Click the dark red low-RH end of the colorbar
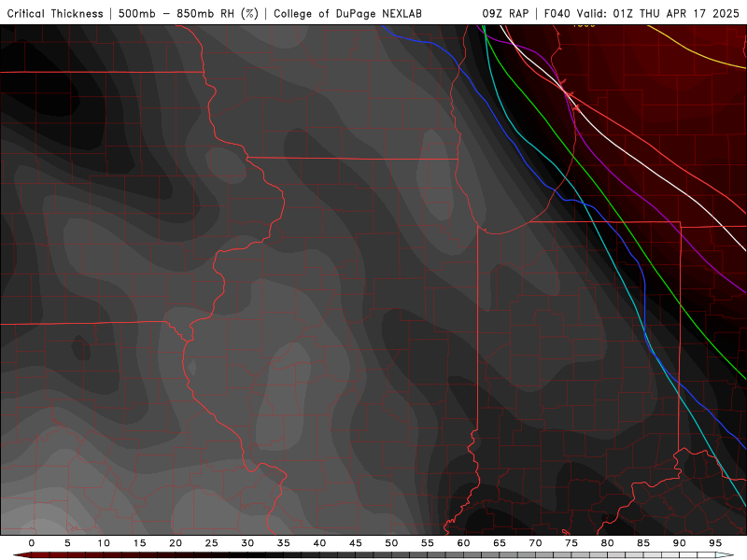Viewport: 747px width, 560px height. 24,555
